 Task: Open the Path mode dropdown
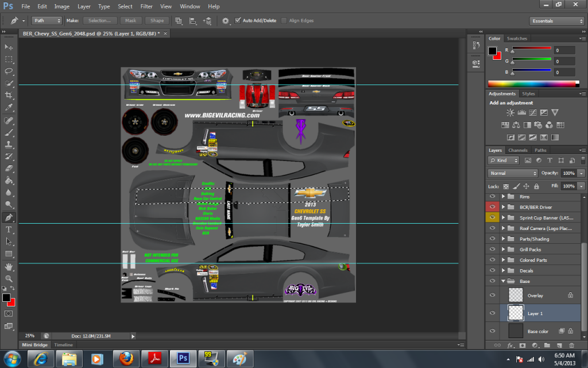[x=47, y=21]
